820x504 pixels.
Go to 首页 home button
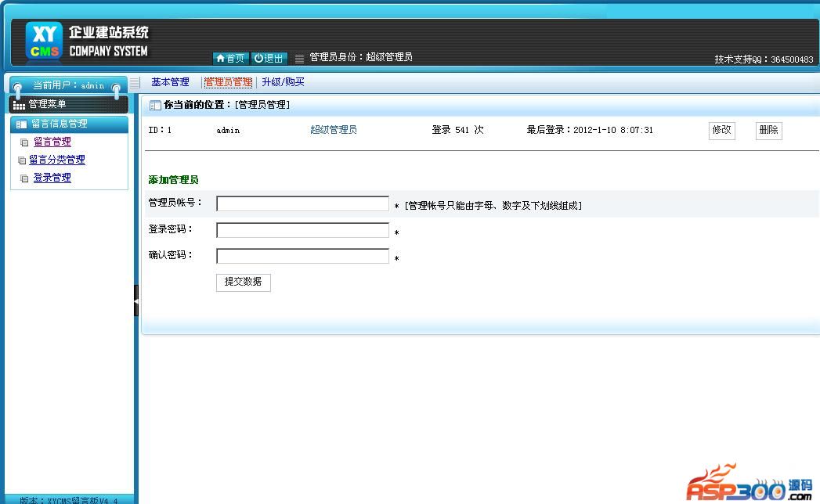click(x=230, y=58)
